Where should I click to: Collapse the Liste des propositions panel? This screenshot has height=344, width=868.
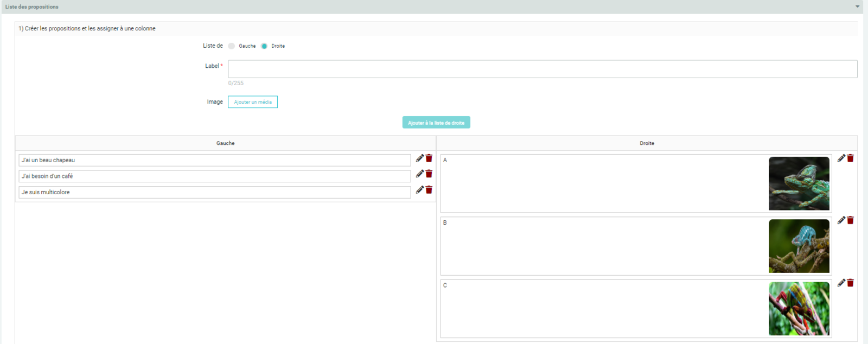tap(858, 7)
